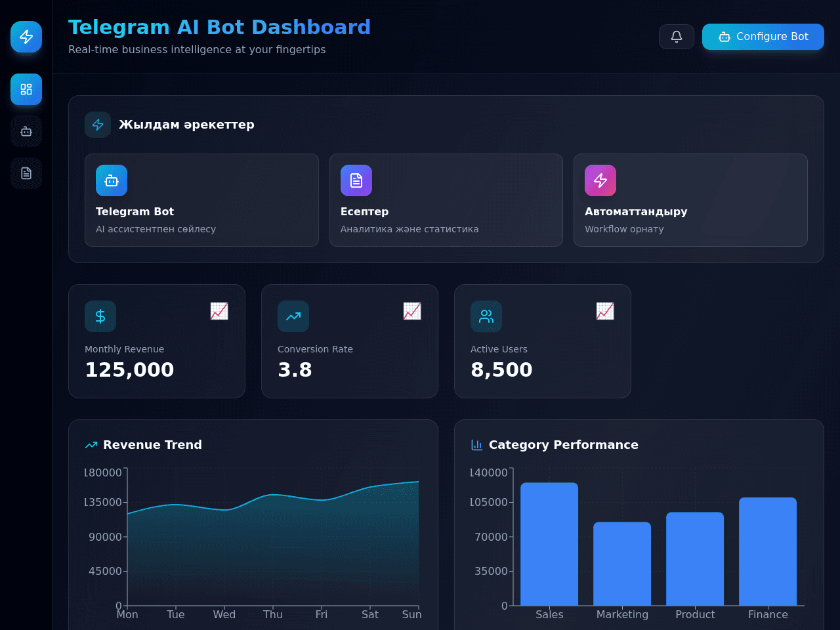Open the Есептер analytics card

446,200
